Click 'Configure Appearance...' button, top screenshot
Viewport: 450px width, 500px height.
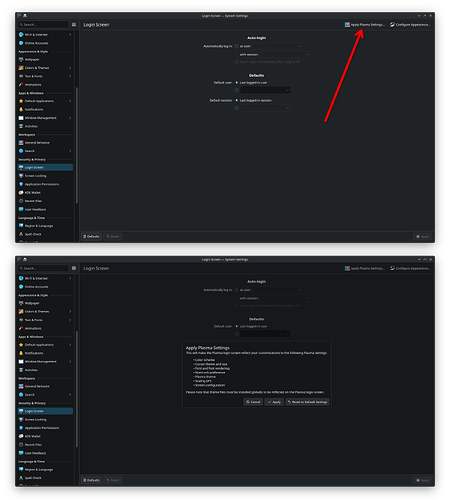[410, 25]
